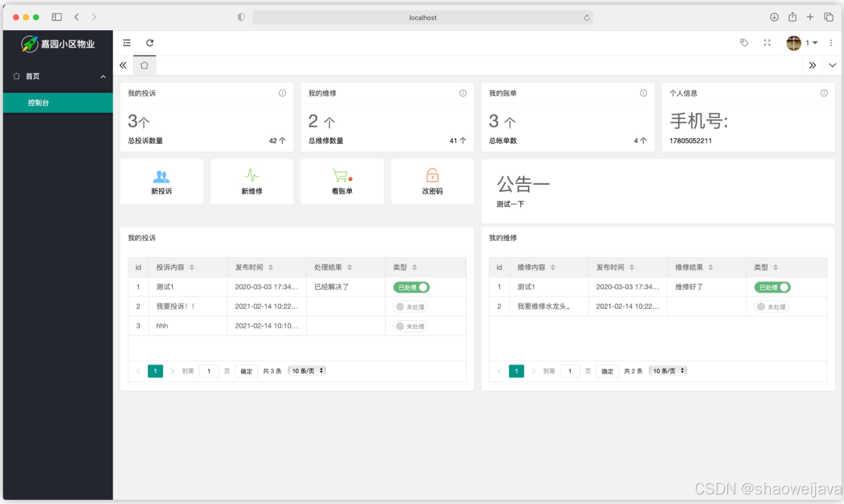The height and width of the screenshot is (504, 844).
Task: Open Safari downloads icon
Action: 774,17
